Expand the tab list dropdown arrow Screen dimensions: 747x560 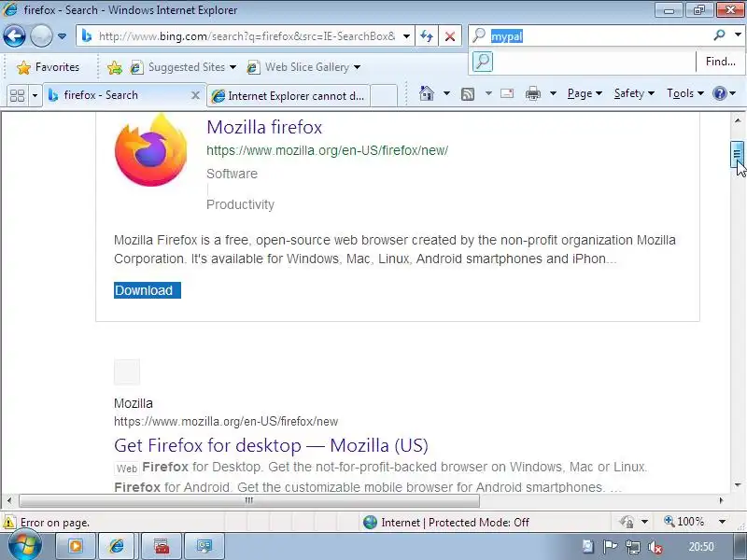tap(35, 96)
